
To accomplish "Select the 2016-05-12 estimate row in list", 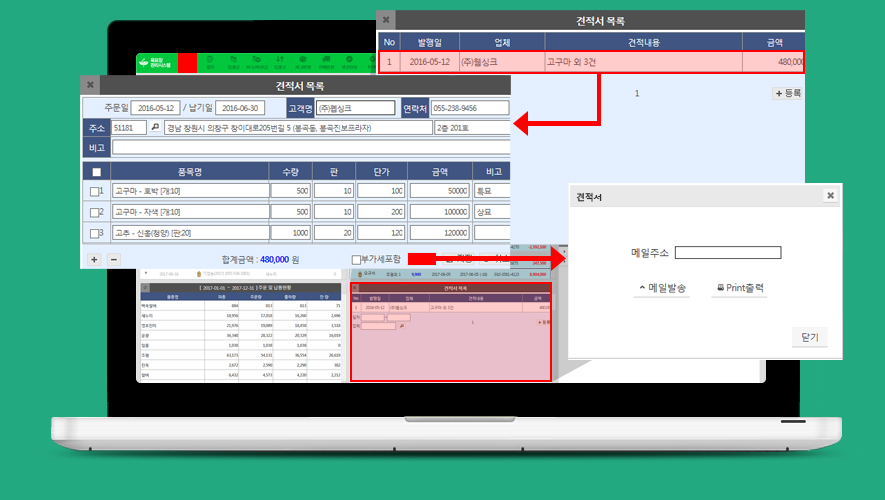I will tap(590, 61).
